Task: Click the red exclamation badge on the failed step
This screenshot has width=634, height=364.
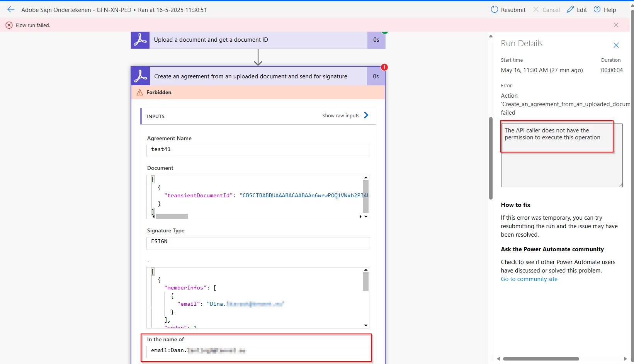Action: pos(384,67)
